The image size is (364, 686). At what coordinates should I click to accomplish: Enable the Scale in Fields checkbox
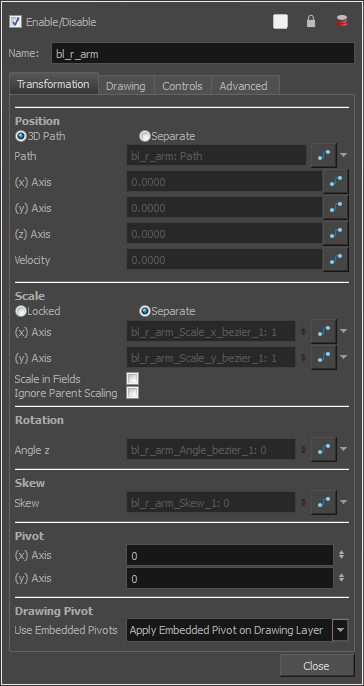click(132, 378)
